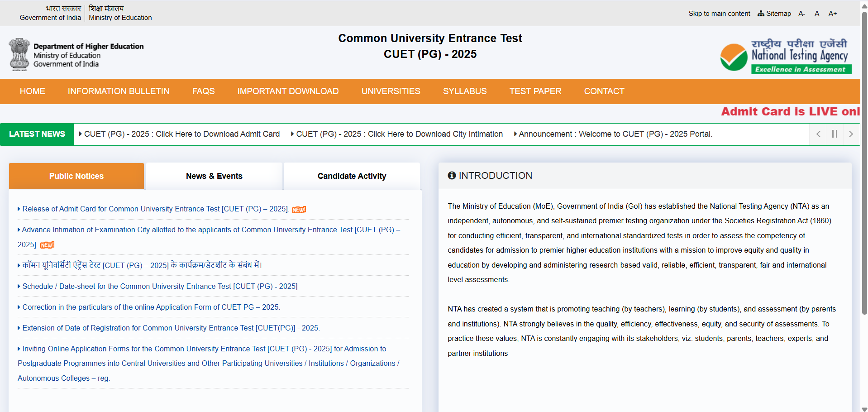Open the FAQS menu item
The width and height of the screenshot is (868, 412).
204,91
